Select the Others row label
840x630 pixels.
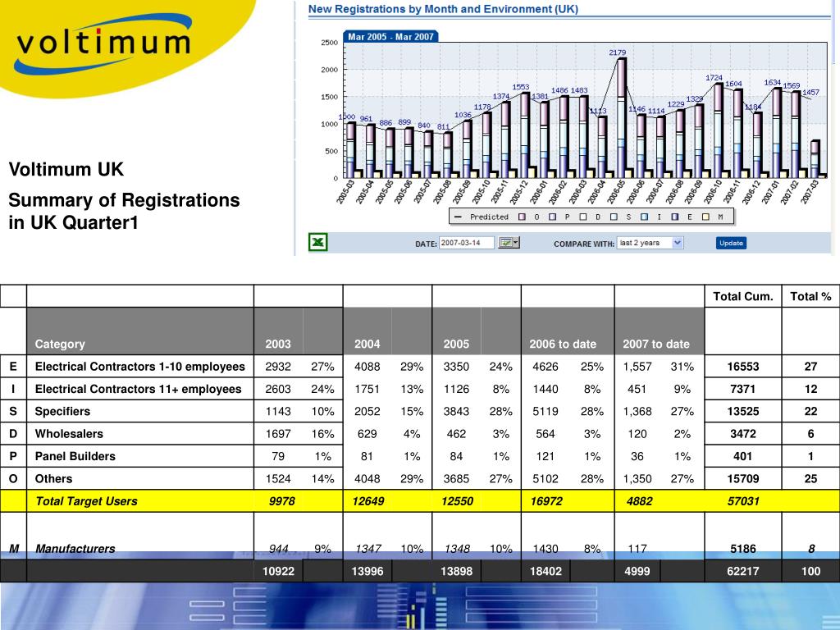pos(53,479)
